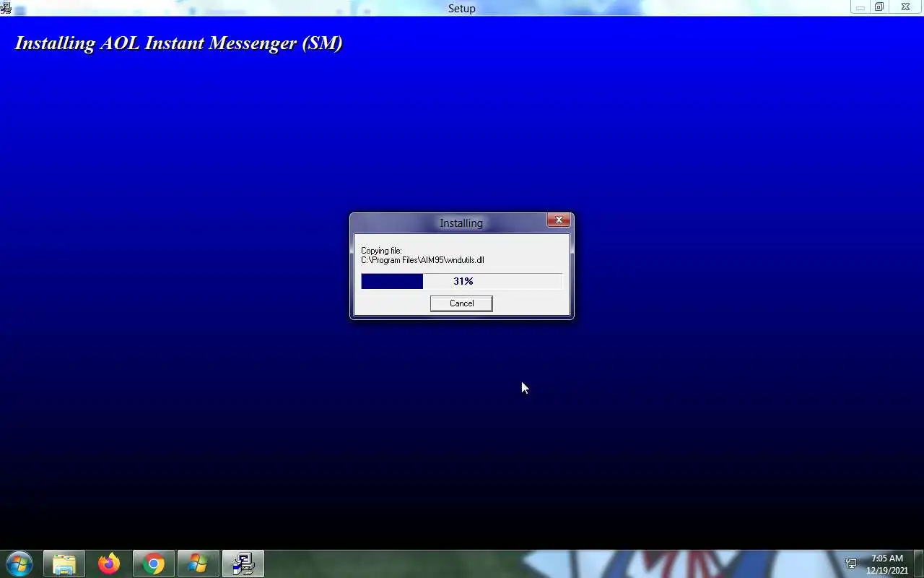Click the wndutils.dll file path text
The width and height of the screenshot is (924, 578).
pos(422,260)
